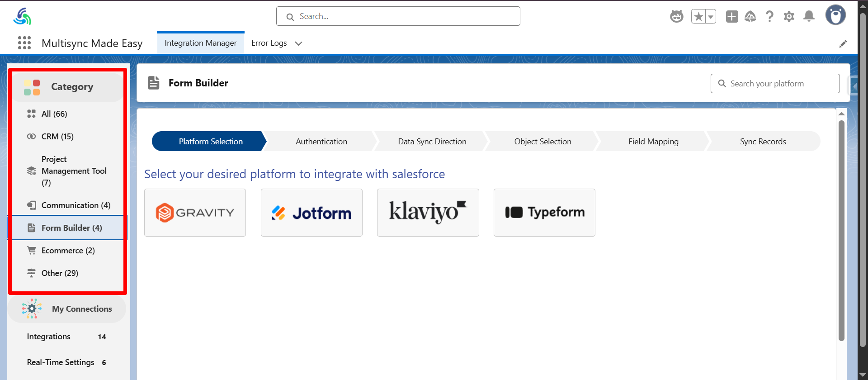
Task: Open the My Connections section
Action: 67,309
